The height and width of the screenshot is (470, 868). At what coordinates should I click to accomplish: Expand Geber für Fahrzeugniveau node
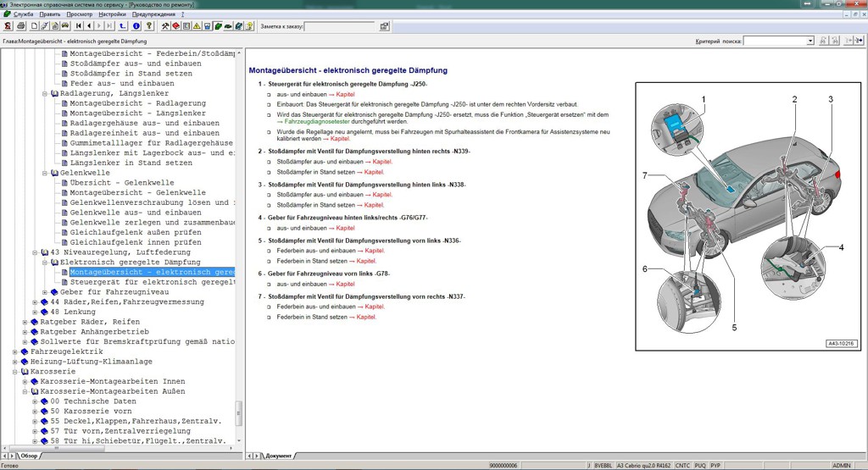45,292
